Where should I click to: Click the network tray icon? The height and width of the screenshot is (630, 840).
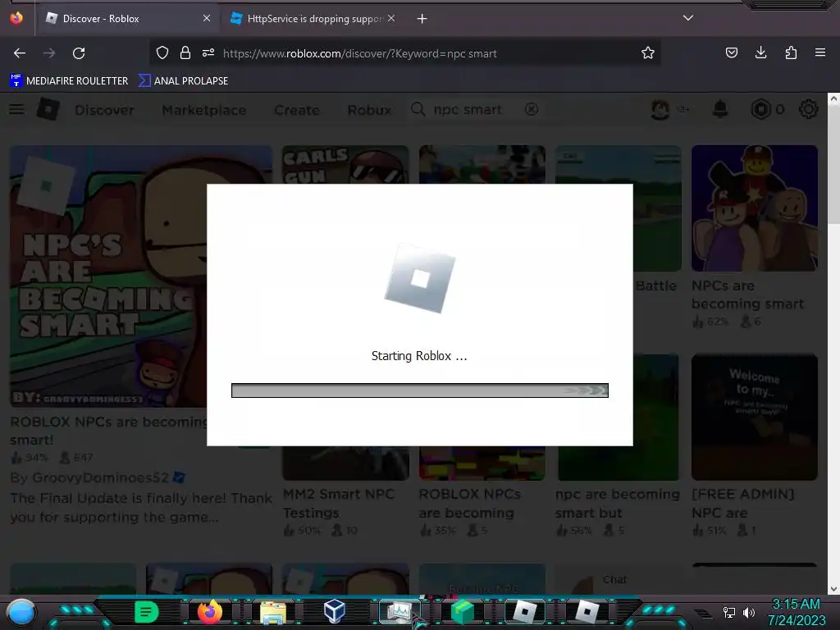729,612
